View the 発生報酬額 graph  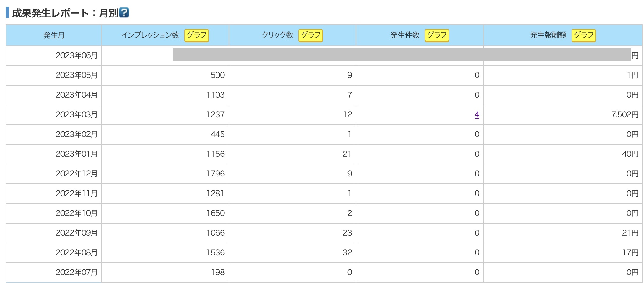tap(584, 35)
